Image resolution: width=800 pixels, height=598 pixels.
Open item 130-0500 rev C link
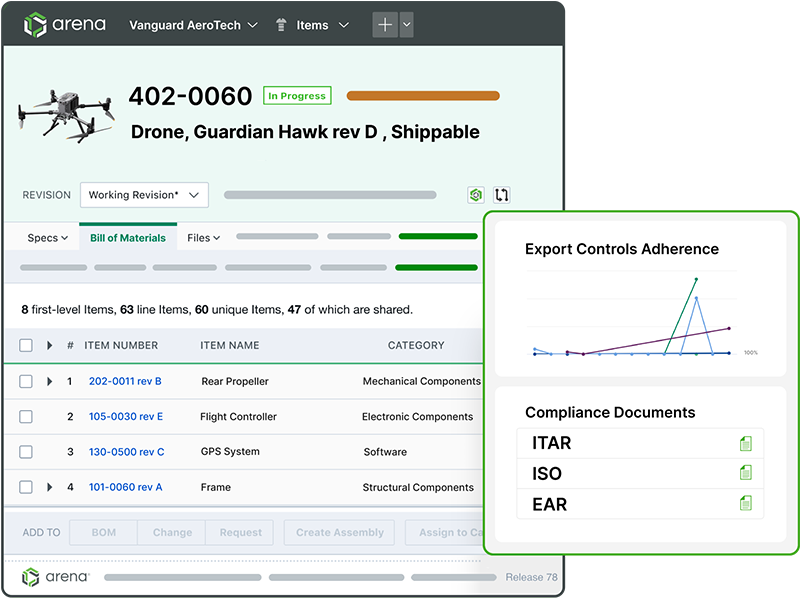tap(127, 452)
